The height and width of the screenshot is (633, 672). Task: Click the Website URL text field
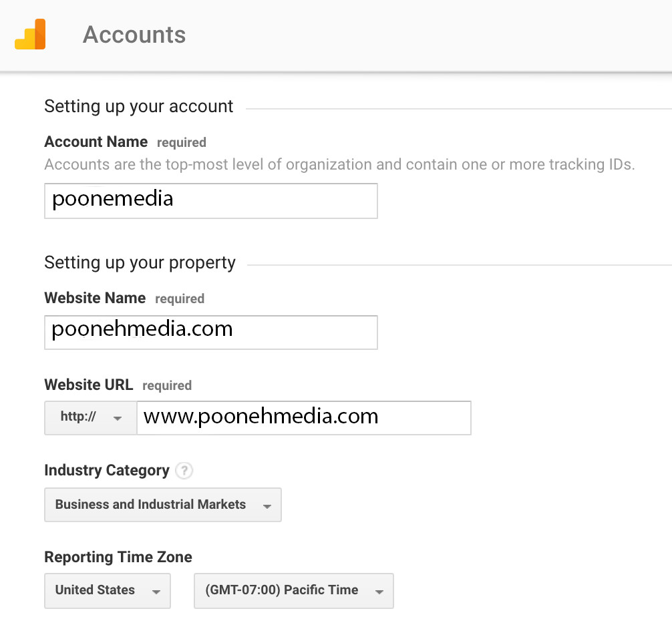pos(304,417)
